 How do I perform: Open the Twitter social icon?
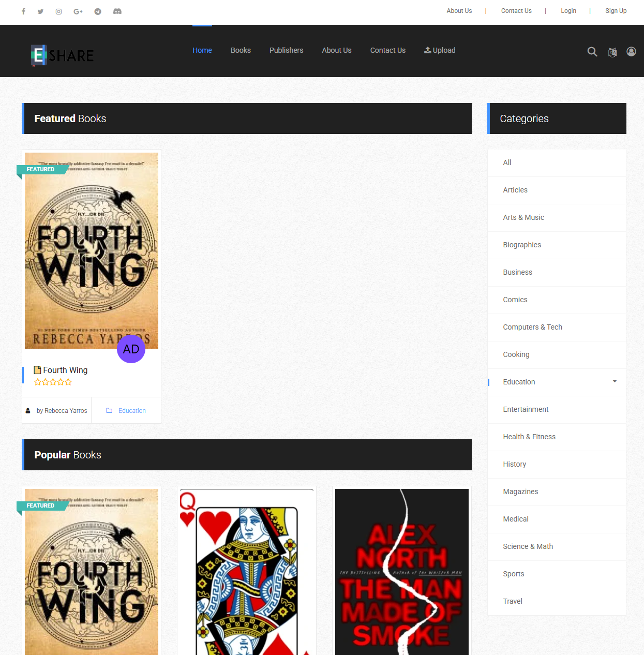tap(40, 11)
